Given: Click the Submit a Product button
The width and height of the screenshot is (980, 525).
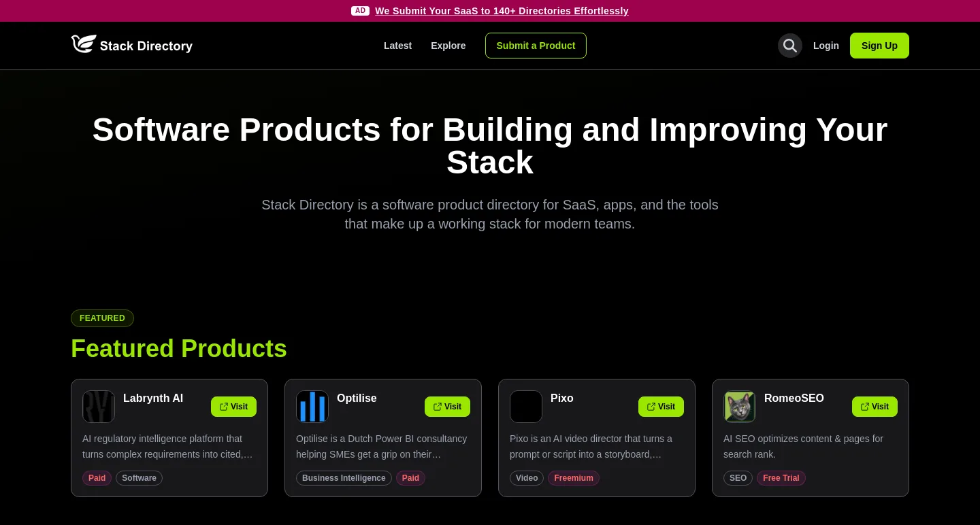Looking at the screenshot, I should (x=536, y=46).
